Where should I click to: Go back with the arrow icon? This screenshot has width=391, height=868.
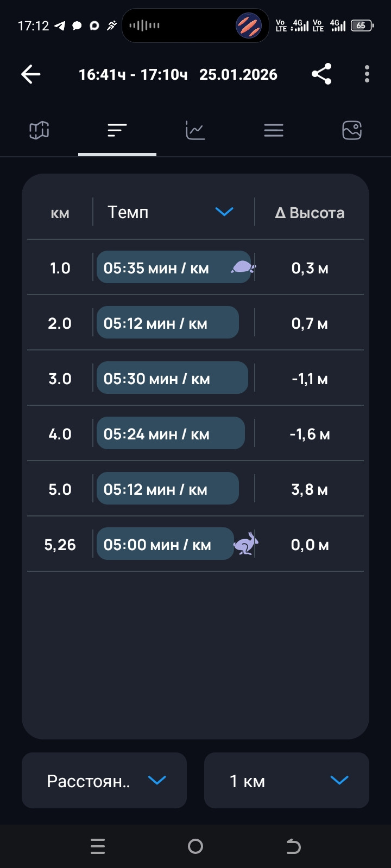point(31,74)
